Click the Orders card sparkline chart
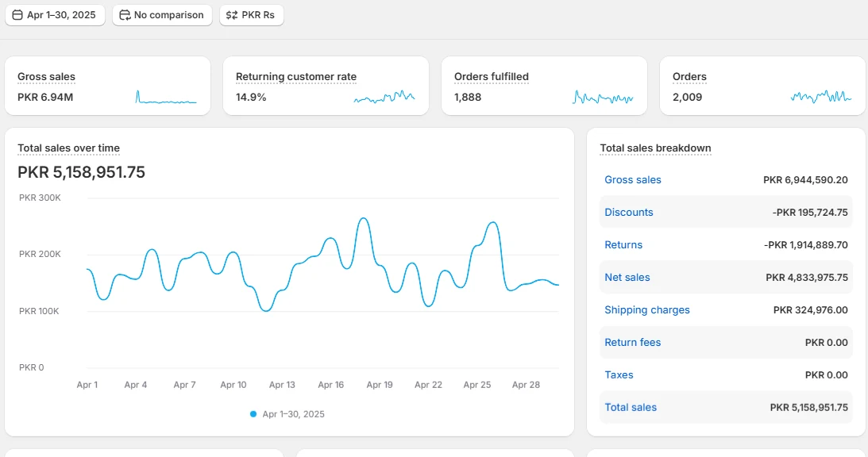The height and width of the screenshot is (457, 868). (x=821, y=98)
